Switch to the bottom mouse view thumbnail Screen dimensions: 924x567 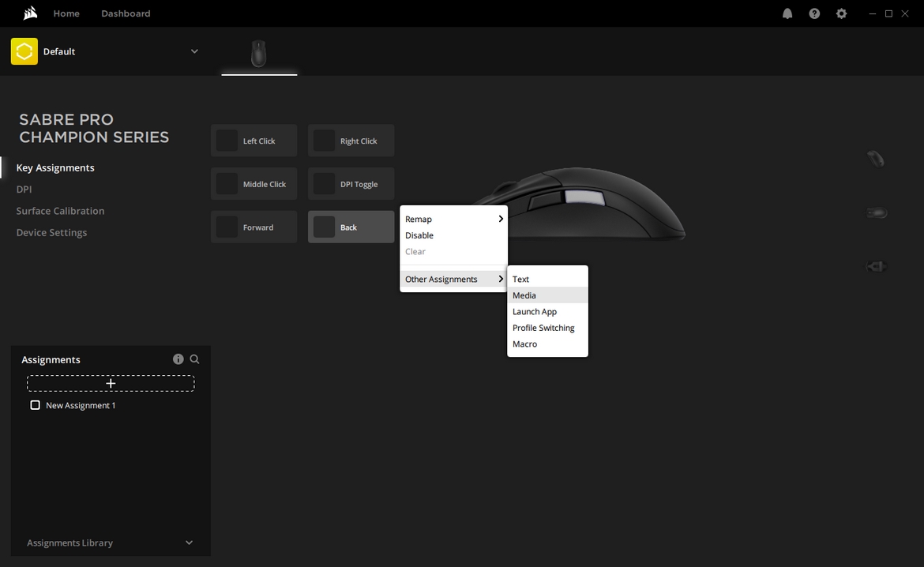877,266
